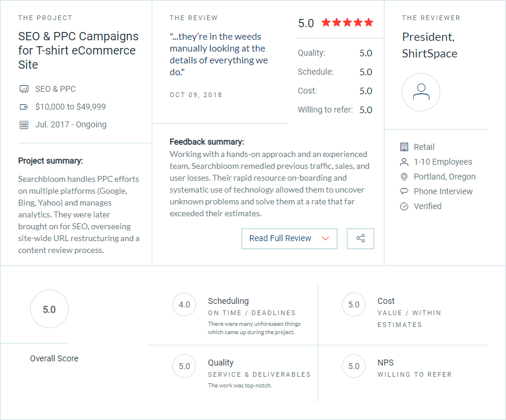This screenshot has height=420, width=506.
Task: Click the SEO & PPC Campaigns project title
Action: tap(78, 50)
